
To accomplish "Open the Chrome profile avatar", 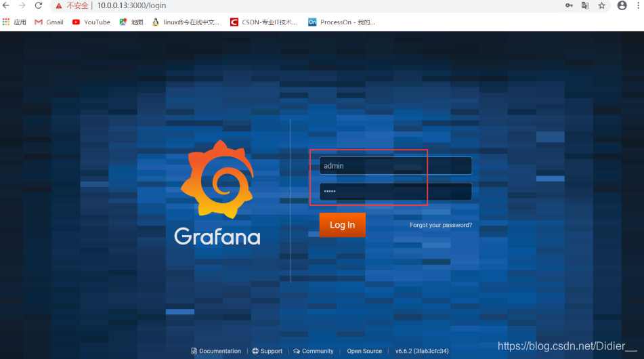I will [x=622, y=5].
